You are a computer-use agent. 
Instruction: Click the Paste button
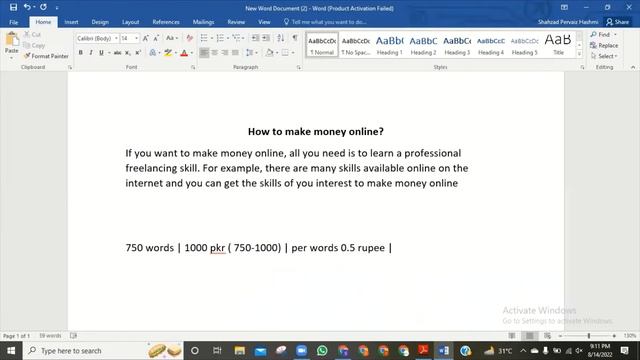coord(11,44)
